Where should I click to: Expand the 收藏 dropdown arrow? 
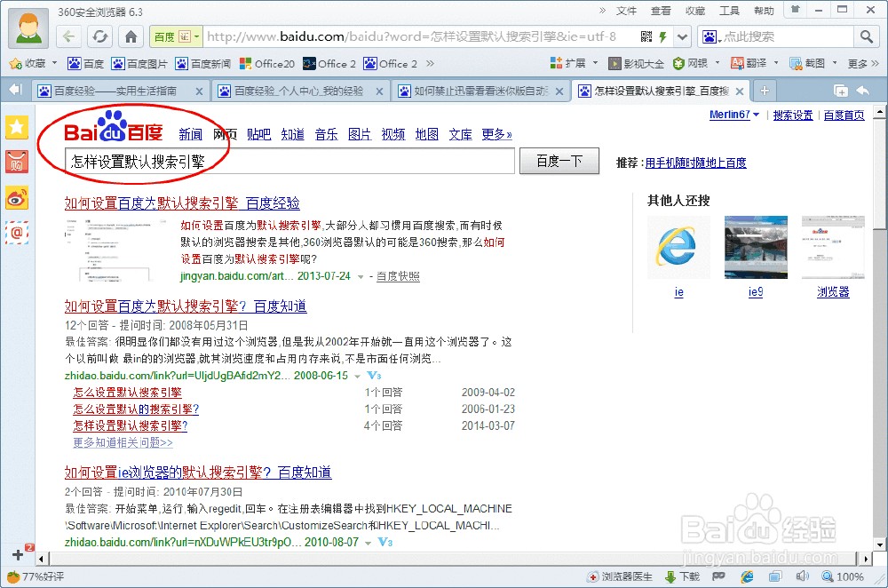[x=54, y=63]
